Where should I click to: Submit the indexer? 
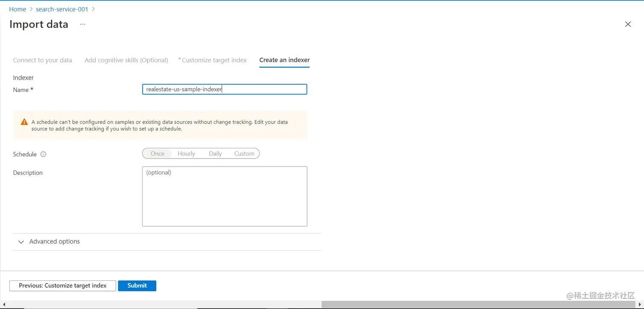point(137,286)
